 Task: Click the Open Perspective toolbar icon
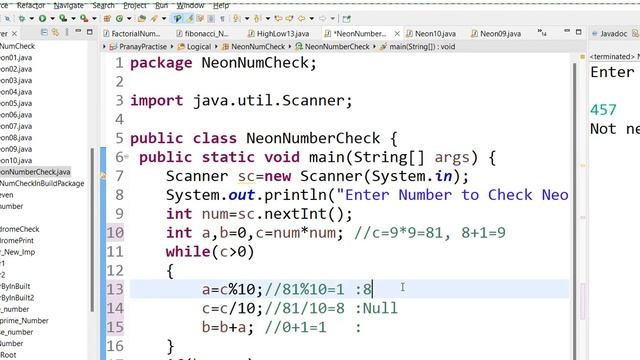(x=347, y=18)
